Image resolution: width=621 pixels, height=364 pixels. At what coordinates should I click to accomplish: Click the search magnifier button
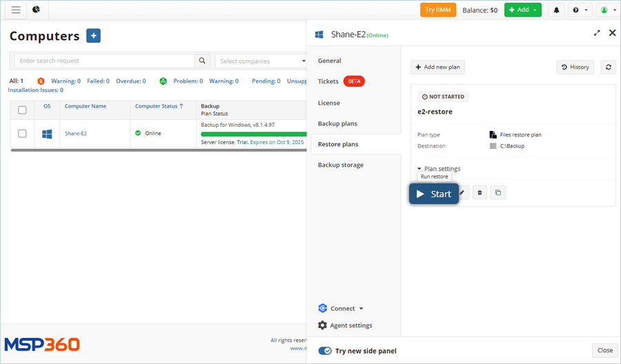coord(202,61)
